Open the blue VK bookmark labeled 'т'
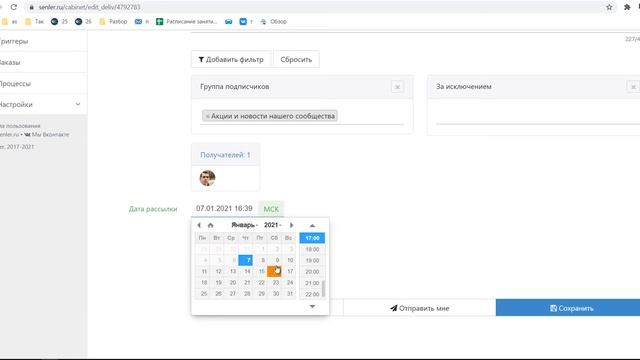Viewport: 640px width, 360px height. [x=246, y=21]
